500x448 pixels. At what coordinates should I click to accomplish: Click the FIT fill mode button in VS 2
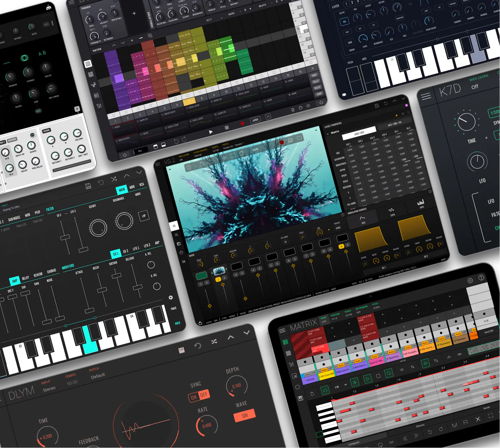(x=285, y=242)
